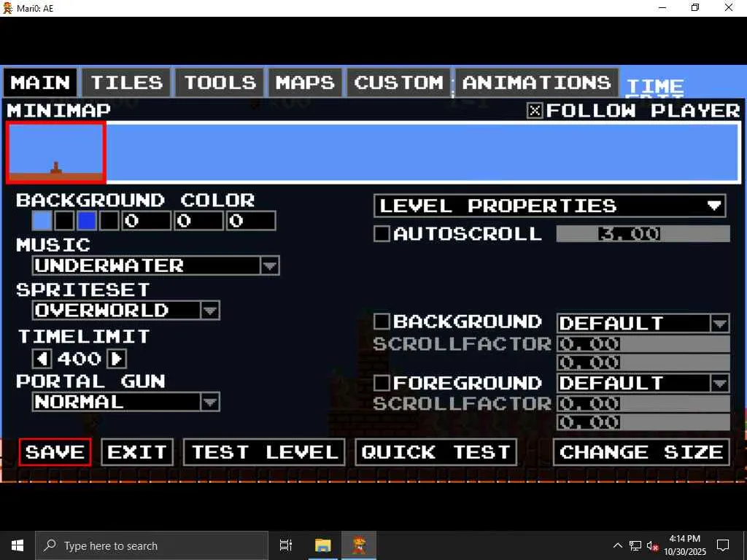Open the MAPS tab
747x560 pixels.
(306, 83)
